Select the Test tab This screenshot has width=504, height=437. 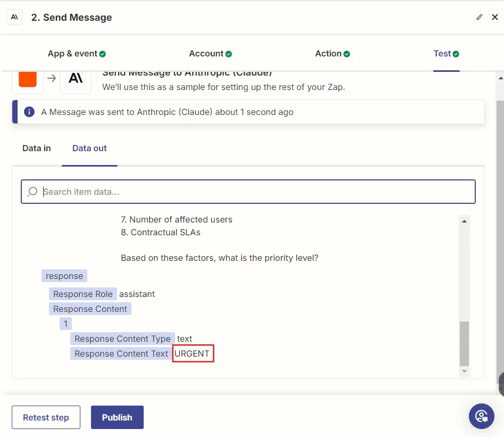pyautogui.click(x=447, y=53)
